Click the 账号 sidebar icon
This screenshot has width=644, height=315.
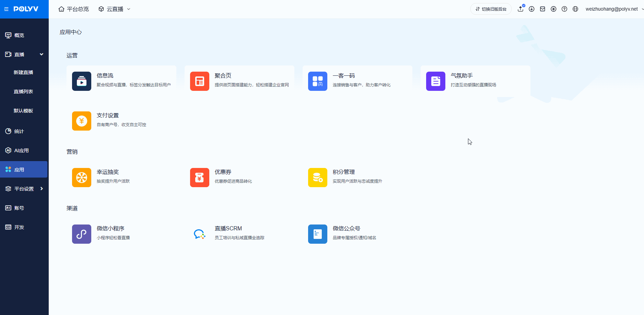point(8,208)
